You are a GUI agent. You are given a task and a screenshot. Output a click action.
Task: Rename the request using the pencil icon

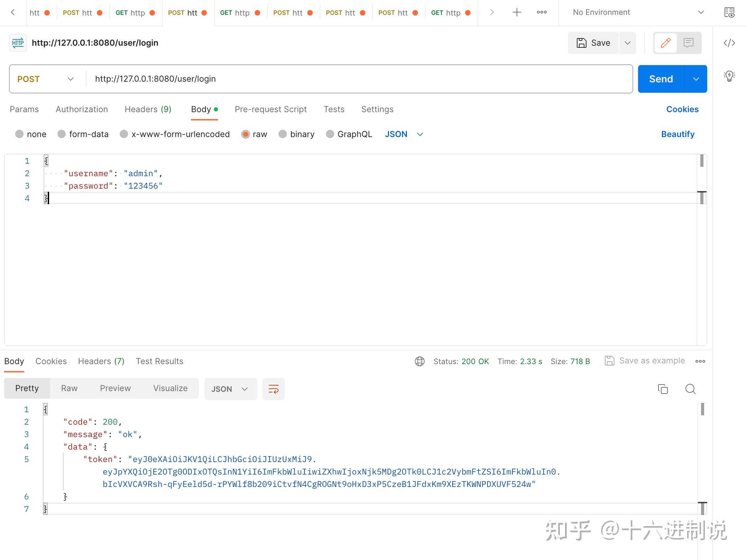click(x=665, y=43)
